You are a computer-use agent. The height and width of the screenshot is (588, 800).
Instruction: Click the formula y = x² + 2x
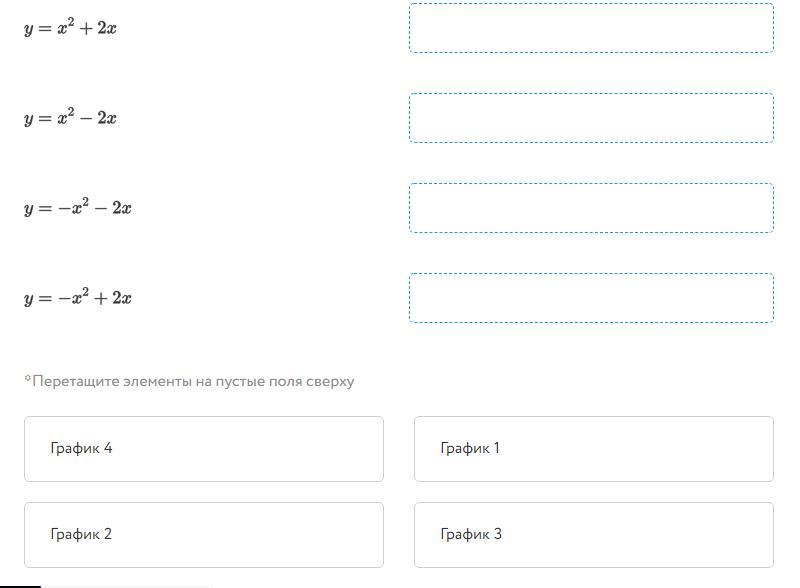pos(71,28)
